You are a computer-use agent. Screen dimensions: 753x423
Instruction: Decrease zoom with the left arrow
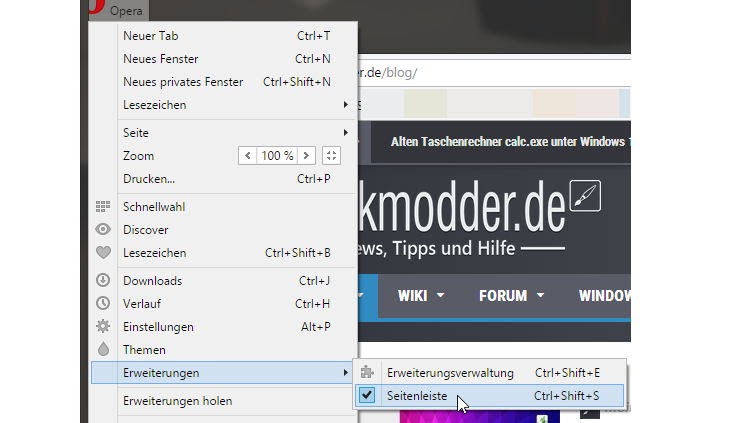point(248,156)
